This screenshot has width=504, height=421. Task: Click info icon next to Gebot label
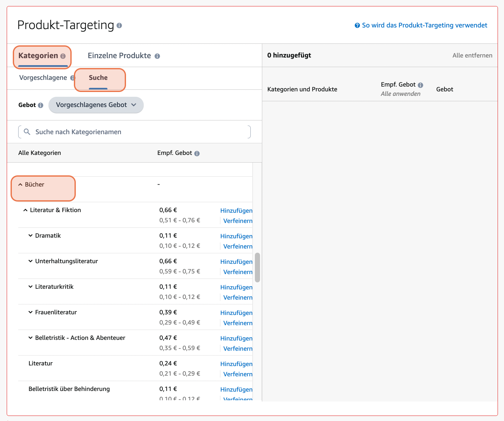[x=41, y=105]
